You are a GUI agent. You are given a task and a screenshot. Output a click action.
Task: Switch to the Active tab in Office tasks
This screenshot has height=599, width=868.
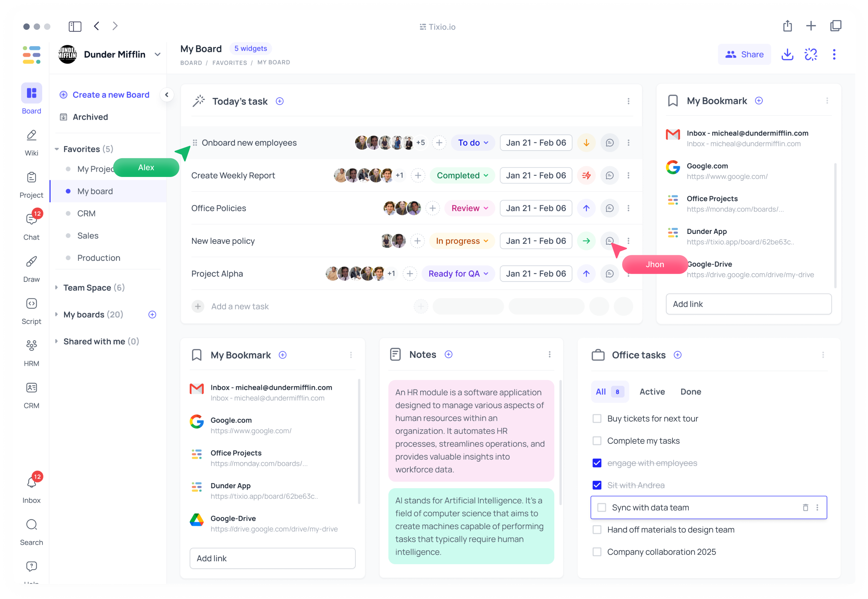point(652,391)
